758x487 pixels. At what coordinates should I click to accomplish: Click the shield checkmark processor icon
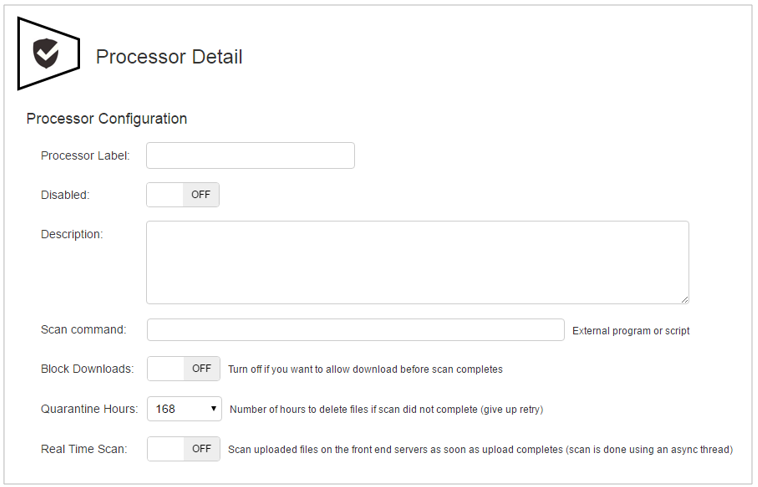(48, 53)
